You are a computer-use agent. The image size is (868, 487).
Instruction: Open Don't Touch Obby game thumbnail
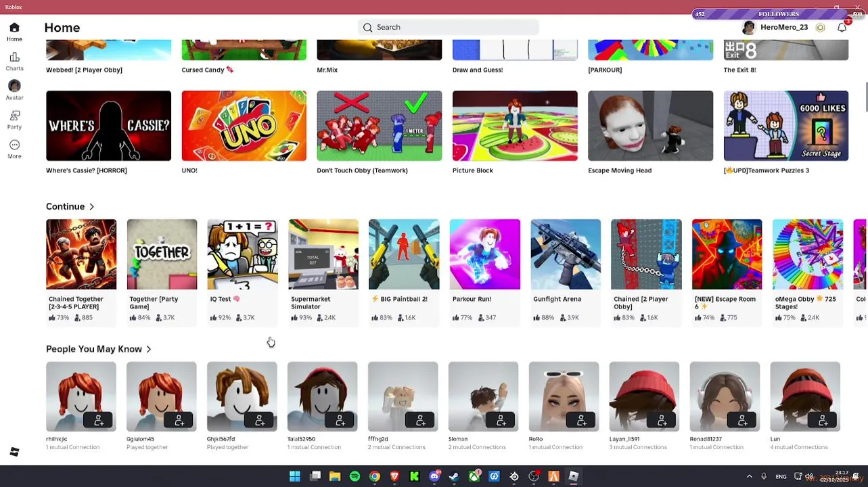pyautogui.click(x=379, y=126)
